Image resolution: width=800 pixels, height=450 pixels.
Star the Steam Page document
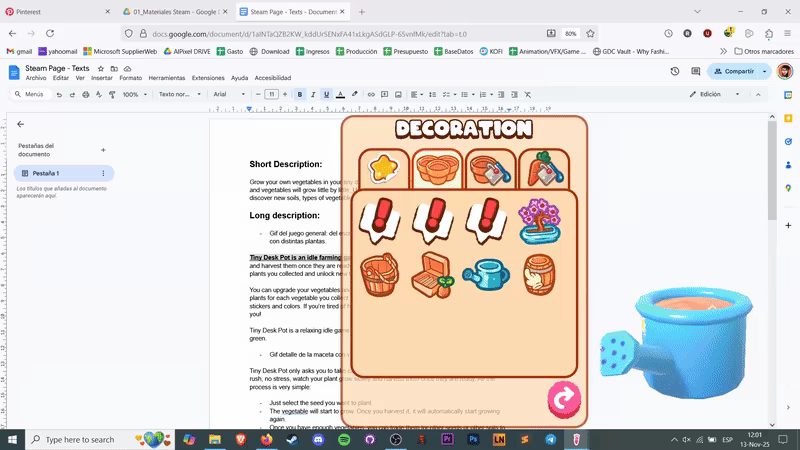101,68
